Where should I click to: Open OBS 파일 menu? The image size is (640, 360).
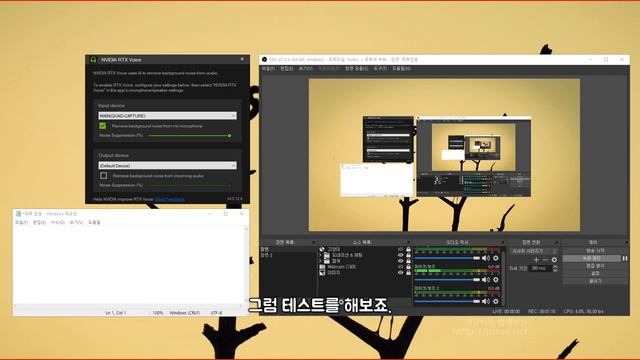tap(268, 69)
